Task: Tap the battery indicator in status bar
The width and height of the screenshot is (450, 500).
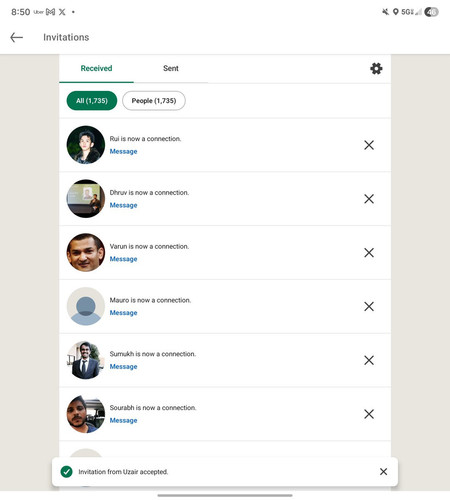Action: pyautogui.click(x=431, y=12)
